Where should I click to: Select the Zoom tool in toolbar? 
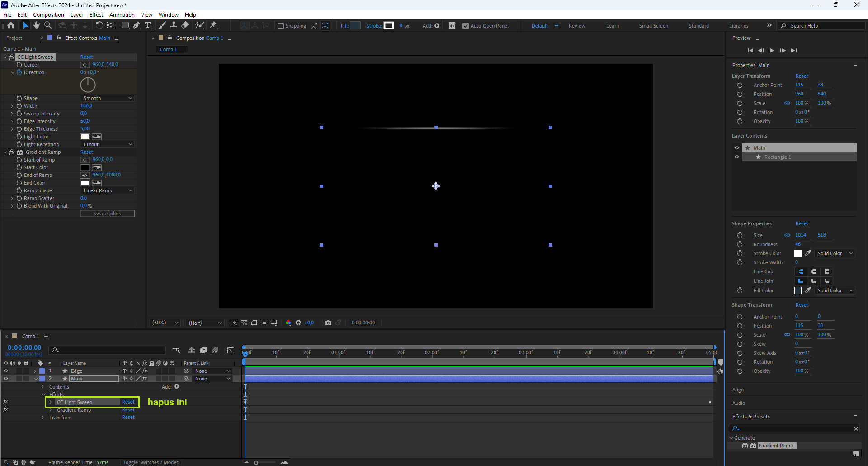(48, 25)
